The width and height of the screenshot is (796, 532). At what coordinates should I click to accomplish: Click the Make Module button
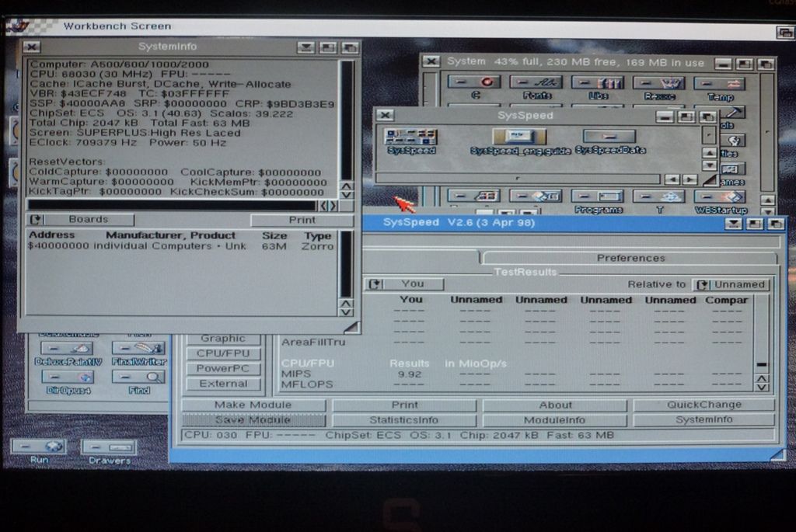coord(253,405)
